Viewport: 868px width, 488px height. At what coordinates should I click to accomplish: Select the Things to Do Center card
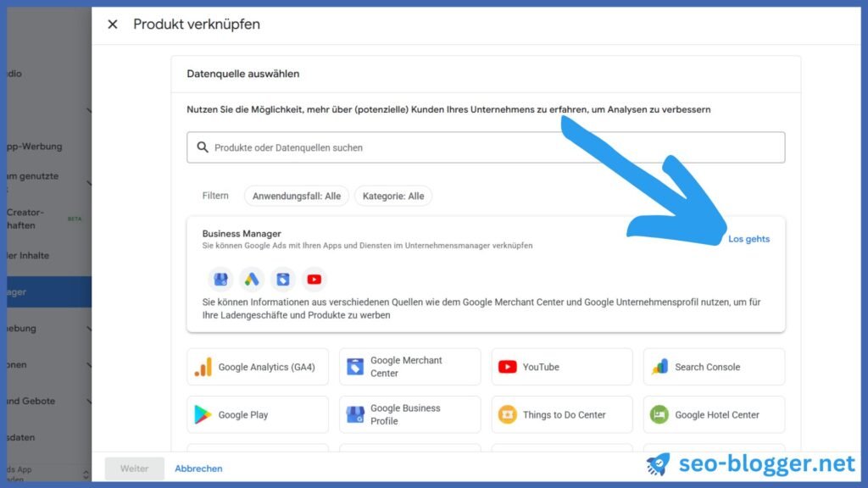(562, 414)
